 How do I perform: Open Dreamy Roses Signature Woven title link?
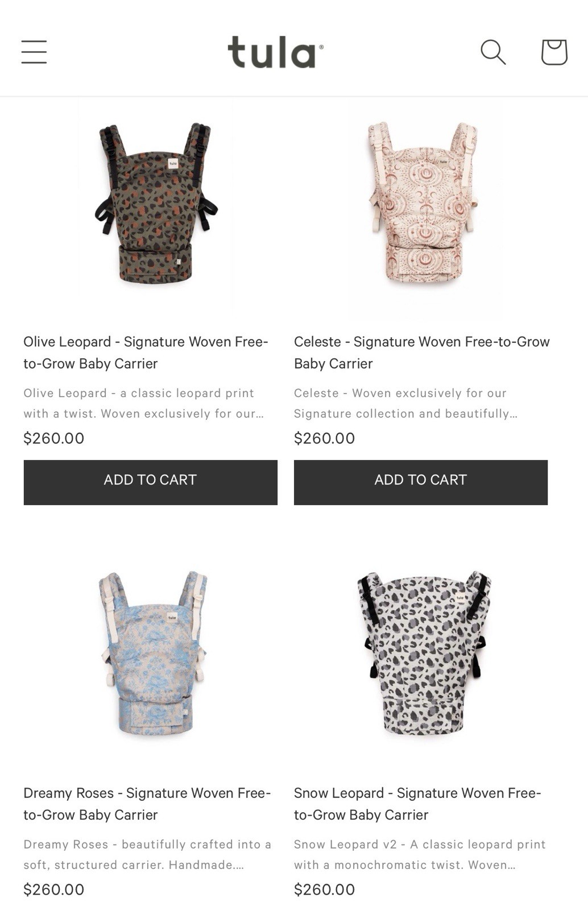(147, 804)
